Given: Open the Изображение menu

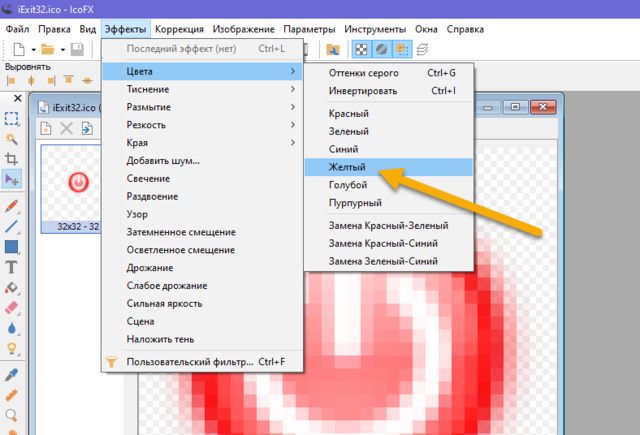Looking at the screenshot, I should [x=243, y=29].
